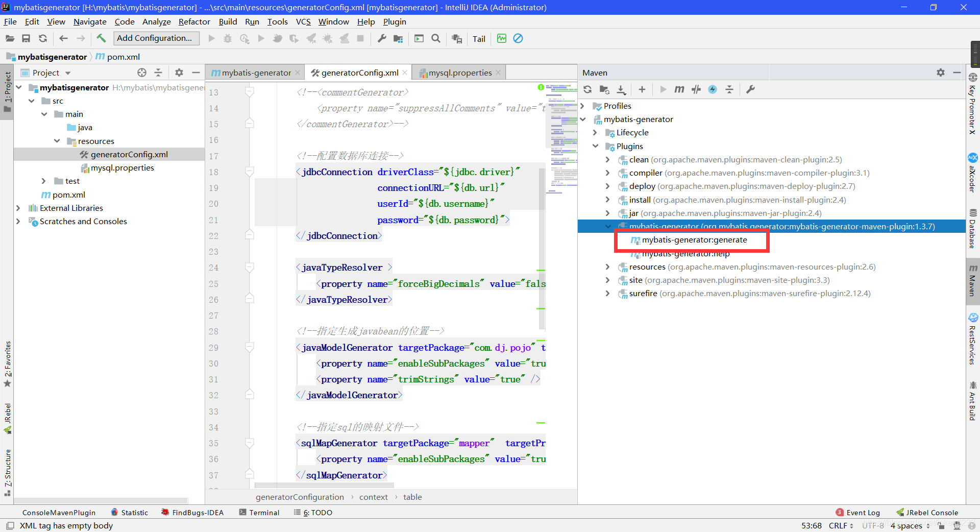Reimport all Maven projects icon

tap(587, 89)
